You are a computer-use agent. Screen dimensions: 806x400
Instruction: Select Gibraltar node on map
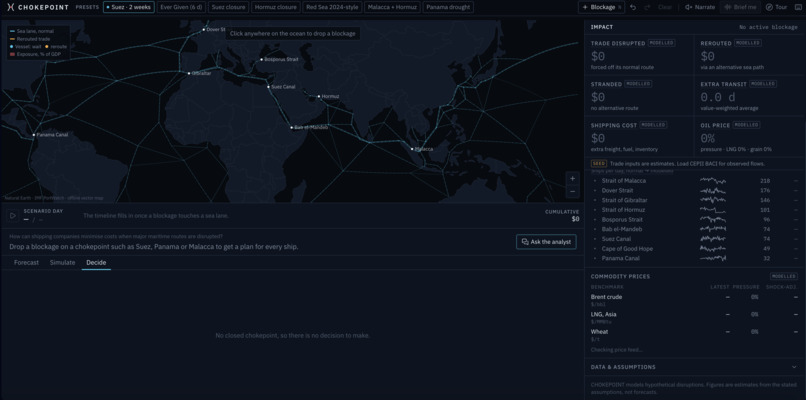pos(189,73)
